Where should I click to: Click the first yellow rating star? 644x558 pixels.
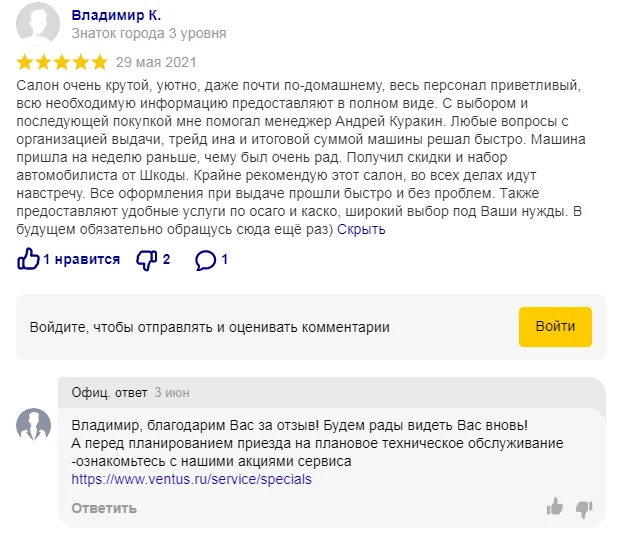[x=27, y=61]
